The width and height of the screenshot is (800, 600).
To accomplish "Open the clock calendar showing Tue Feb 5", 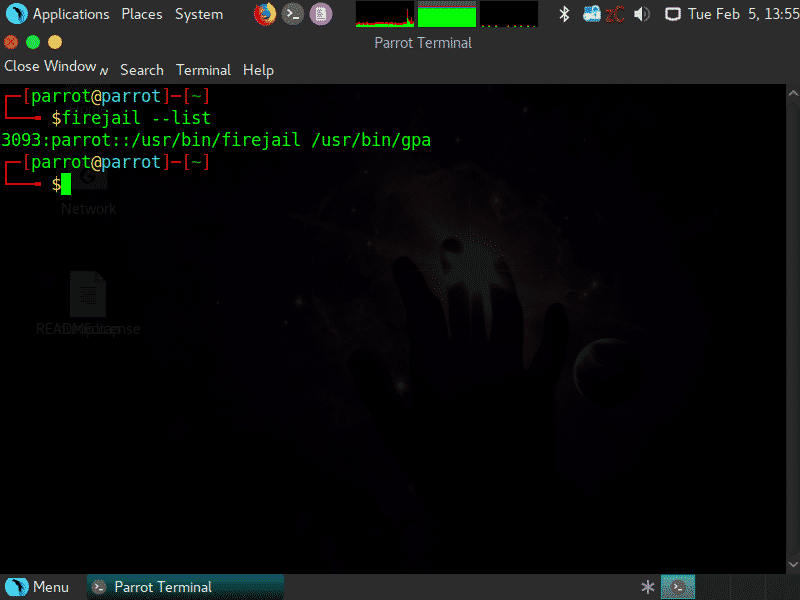I will [743, 14].
